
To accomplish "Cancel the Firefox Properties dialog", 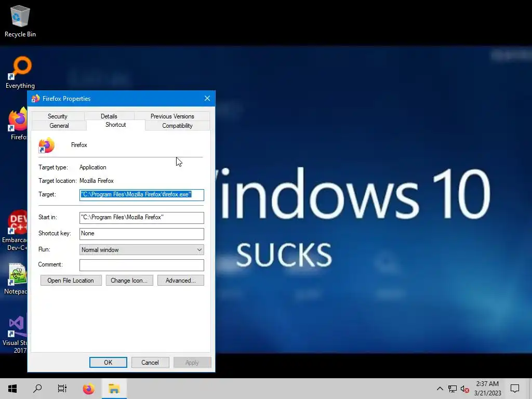I will pos(150,362).
